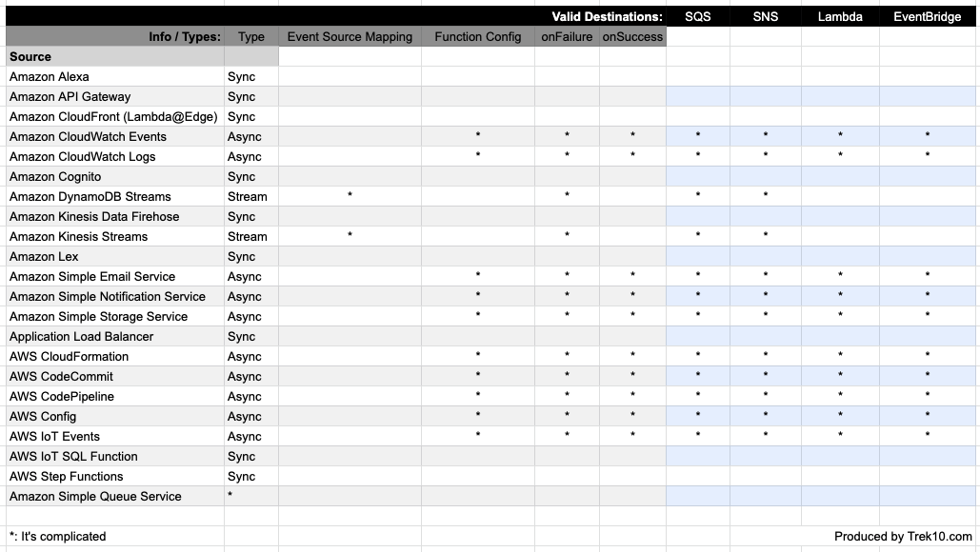Click the onFailure column header
Viewport: 980px width, 552px height.
567,37
